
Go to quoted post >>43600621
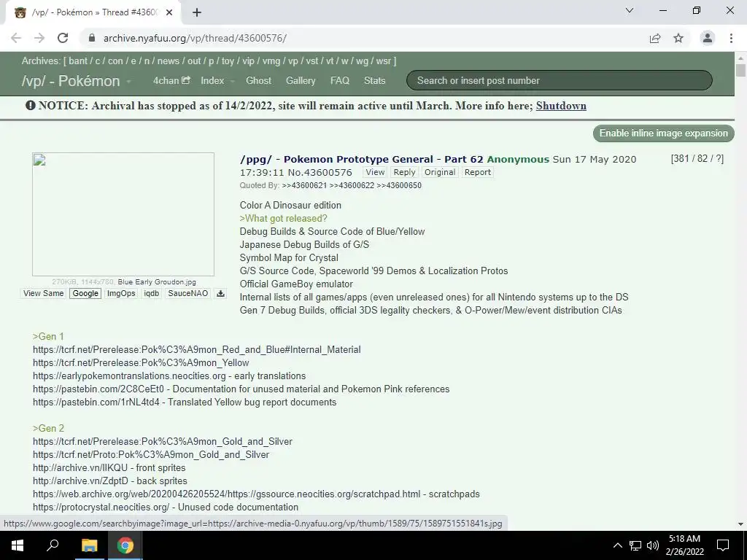(304, 186)
